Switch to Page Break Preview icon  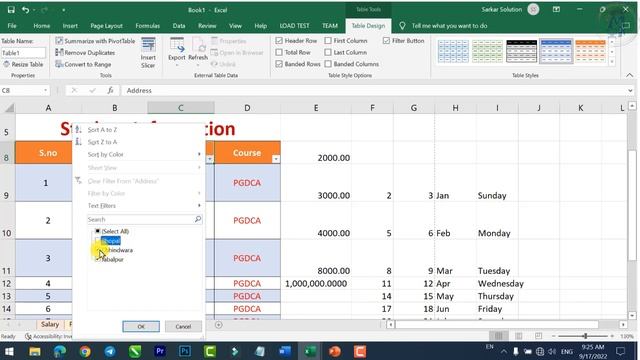pyautogui.click(x=538, y=336)
